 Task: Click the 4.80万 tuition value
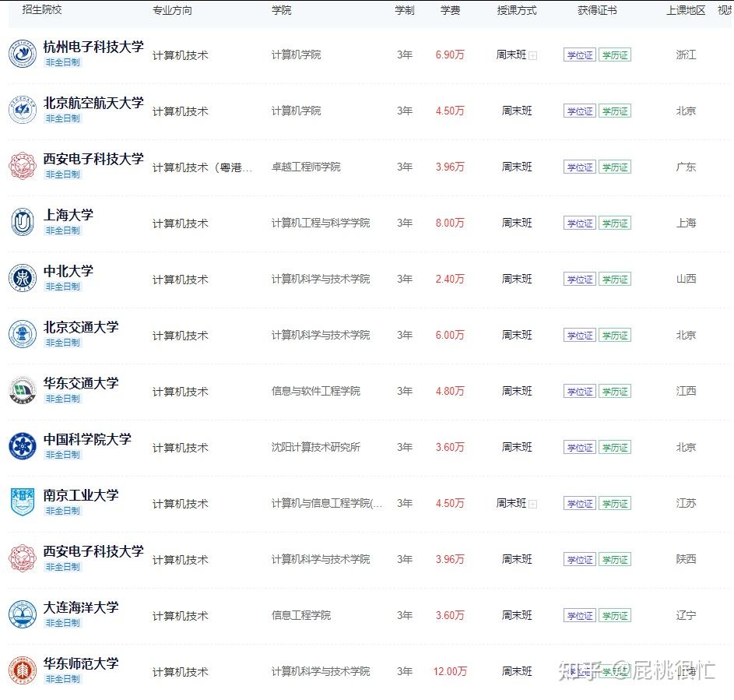click(450, 391)
